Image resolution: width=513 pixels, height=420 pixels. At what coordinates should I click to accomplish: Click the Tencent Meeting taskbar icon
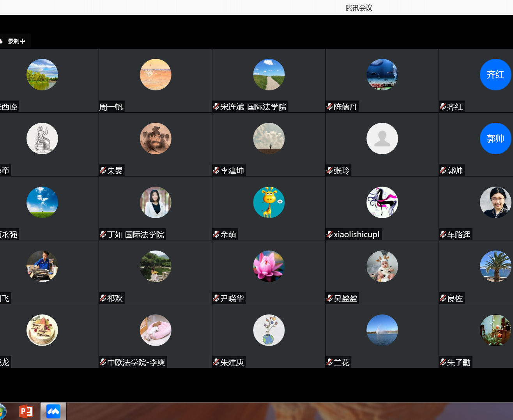tap(53, 411)
